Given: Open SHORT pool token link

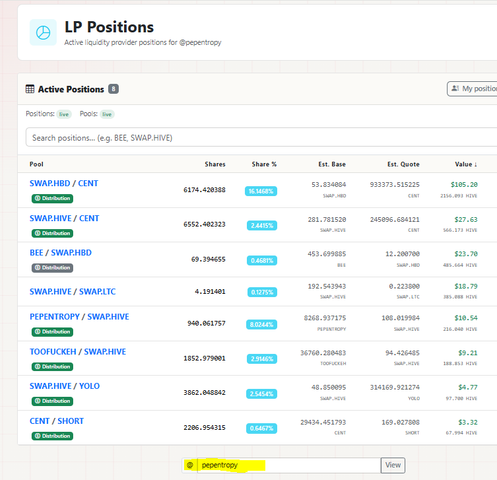Looking at the screenshot, I should [x=71, y=421].
